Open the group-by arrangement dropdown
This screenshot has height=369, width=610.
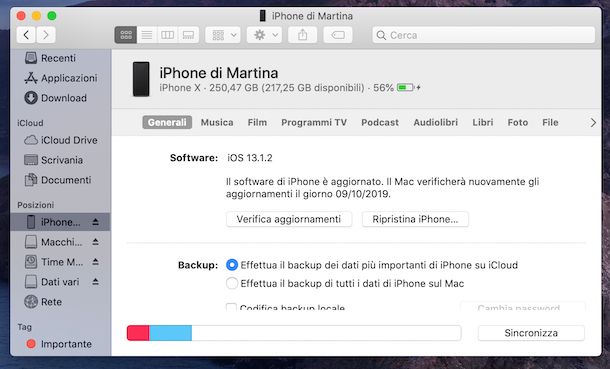(223, 35)
